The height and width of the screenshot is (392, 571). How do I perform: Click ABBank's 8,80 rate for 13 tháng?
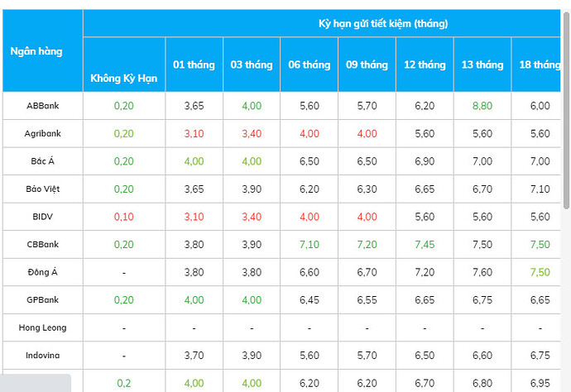(482, 106)
